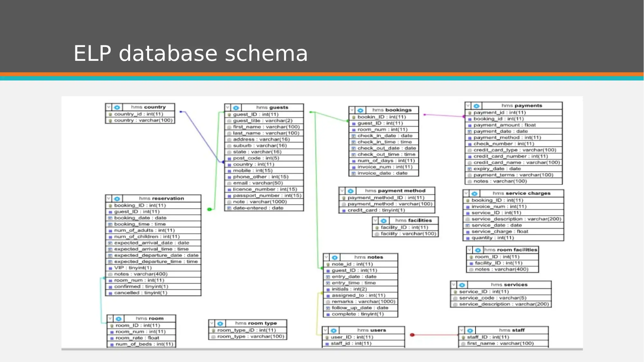Image resolution: width=644 pixels, height=362 pixels.
Task: Click key icon beside note_id in notes
Action: tap(328, 264)
